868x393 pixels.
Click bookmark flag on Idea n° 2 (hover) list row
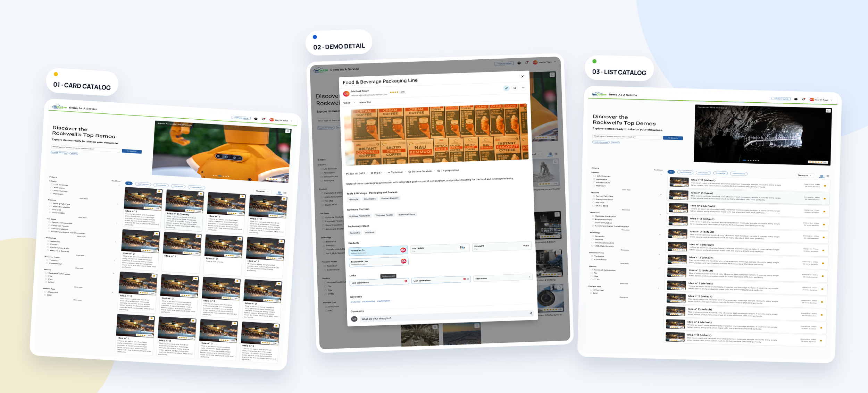[x=825, y=199]
